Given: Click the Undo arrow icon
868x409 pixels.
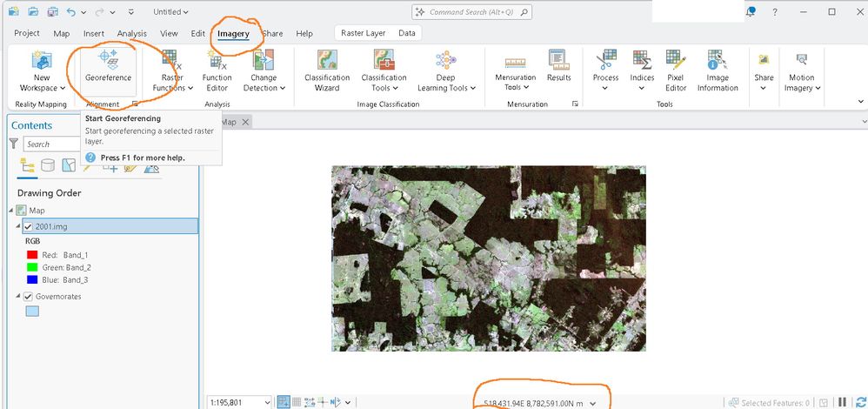Looking at the screenshot, I should [71, 11].
